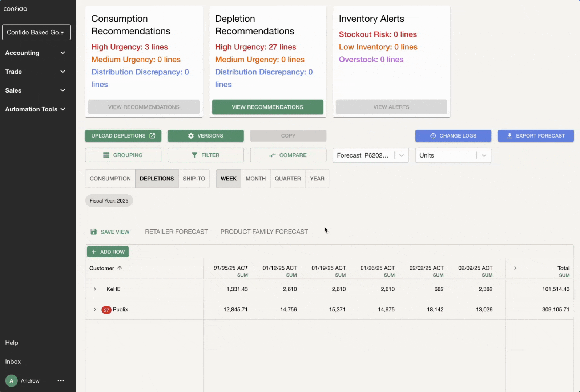Click the red 27 badge on Publix

click(106, 310)
